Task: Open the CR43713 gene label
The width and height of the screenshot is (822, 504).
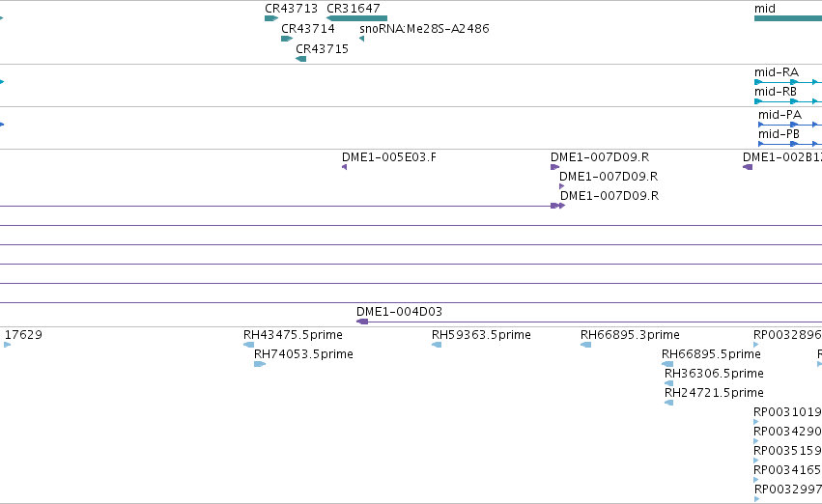Action: coord(291,9)
